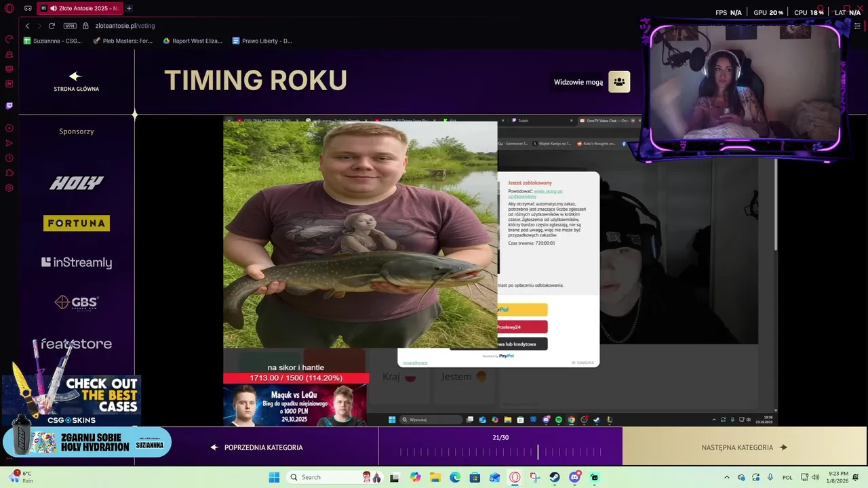Click the viewers group icon beside Widzowie mogą
Viewport: 868px width, 488px height.
[x=619, y=82]
